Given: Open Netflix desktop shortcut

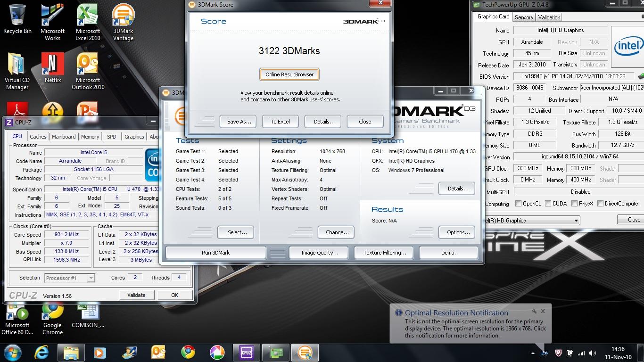Looking at the screenshot, I should pos(52,67).
